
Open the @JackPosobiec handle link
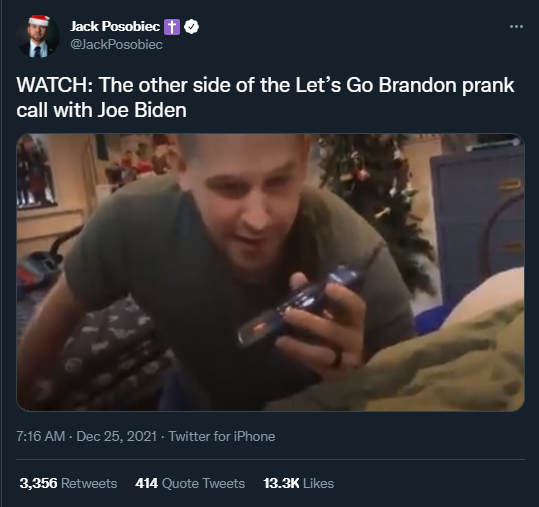pyautogui.click(x=116, y=45)
